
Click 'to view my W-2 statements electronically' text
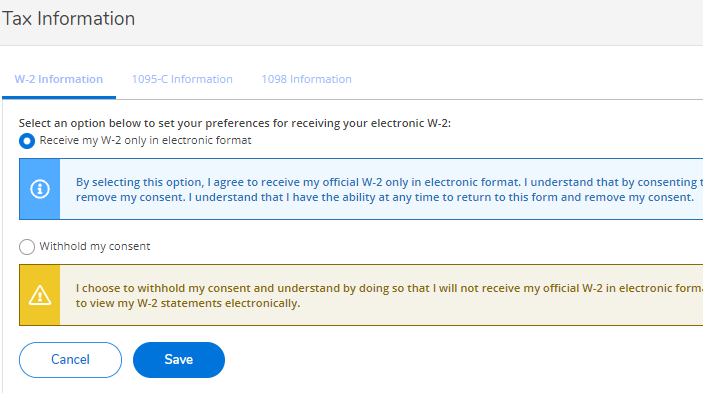[188, 303]
